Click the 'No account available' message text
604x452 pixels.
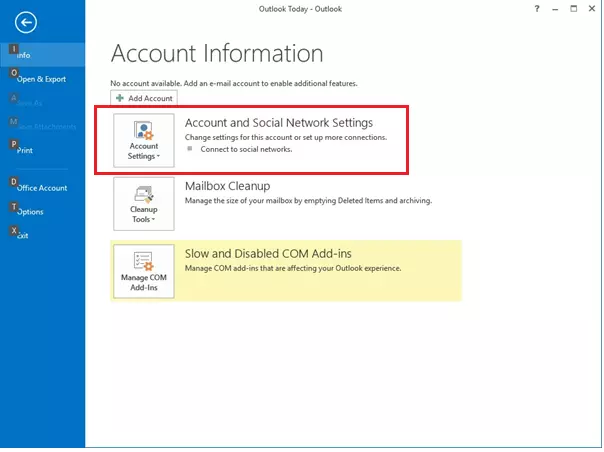[234, 83]
